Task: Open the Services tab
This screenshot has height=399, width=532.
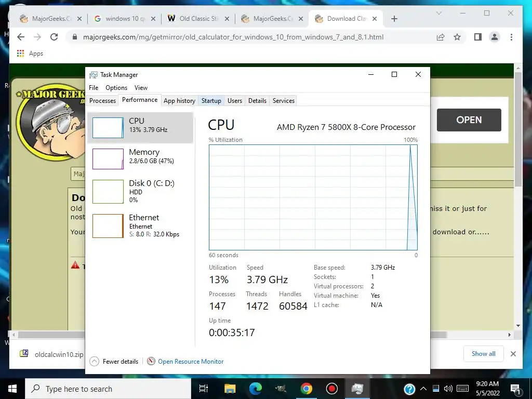Action: pyautogui.click(x=283, y=101)
